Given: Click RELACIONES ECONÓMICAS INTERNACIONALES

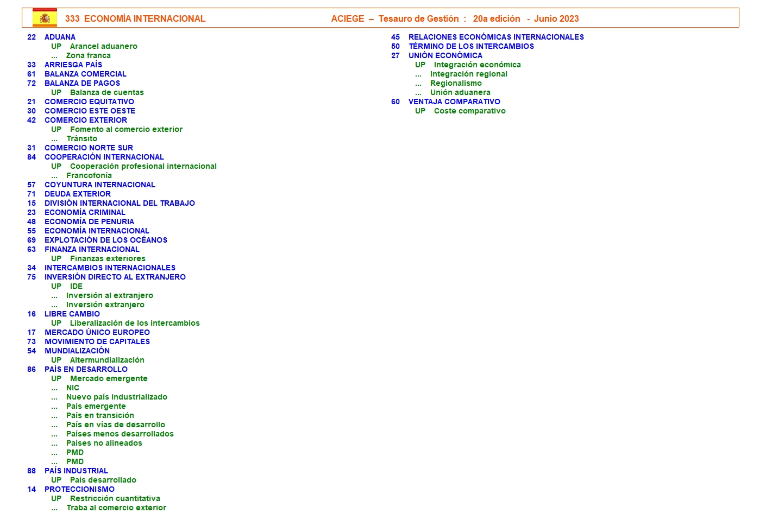Looking at the screenshot, I should tap(496, 37).
